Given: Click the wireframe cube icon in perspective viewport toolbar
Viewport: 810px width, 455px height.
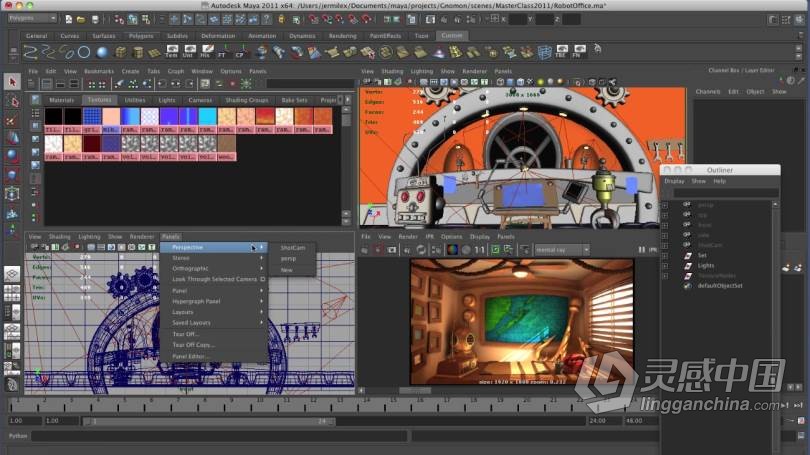Looking at the screenshot, I should click(x=500, y=82).
